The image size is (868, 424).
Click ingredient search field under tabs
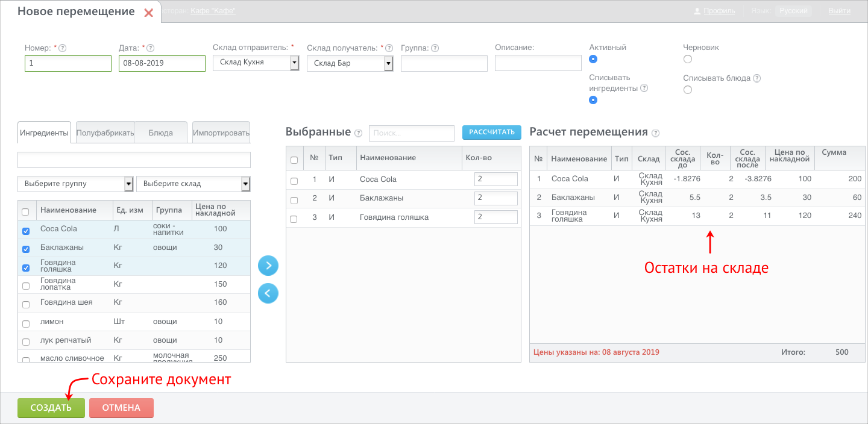pos(134,160)
